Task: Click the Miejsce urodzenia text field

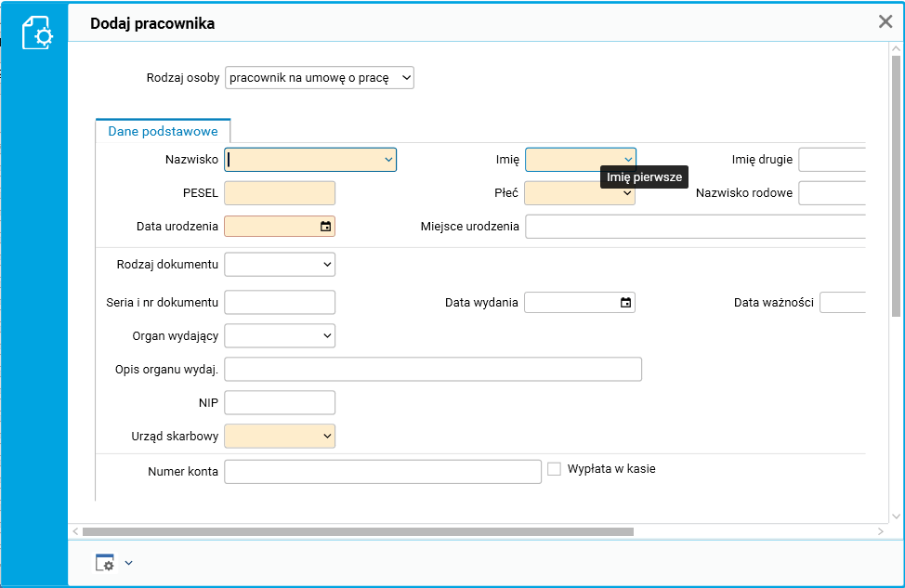Action: coord(695,227)
